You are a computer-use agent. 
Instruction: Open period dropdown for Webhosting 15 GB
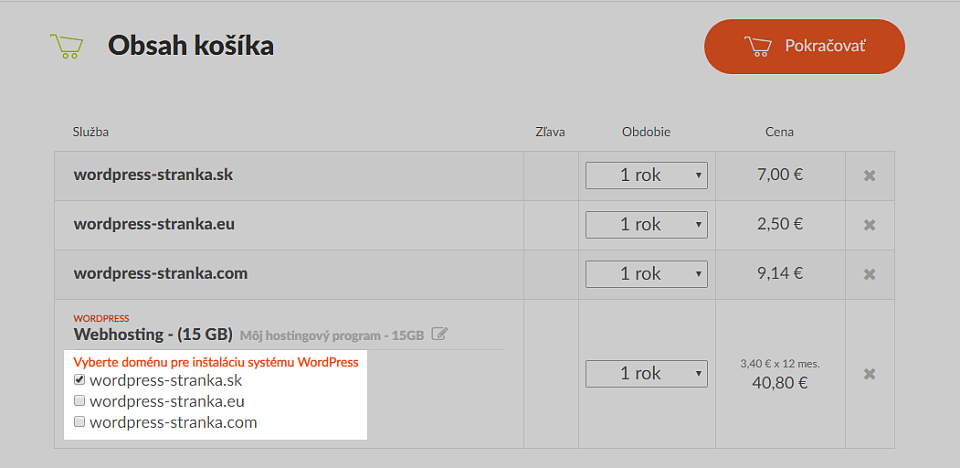click(x=646, y=373)
